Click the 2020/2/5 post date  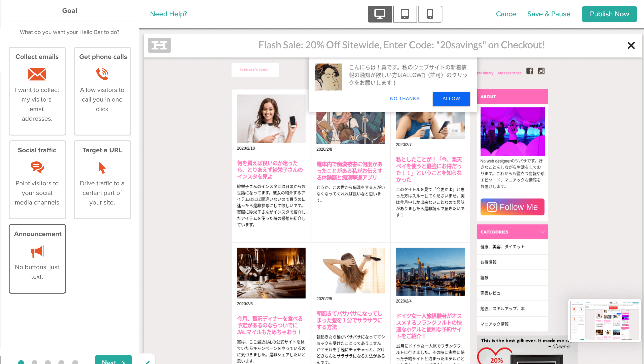(x=324, y=299)
